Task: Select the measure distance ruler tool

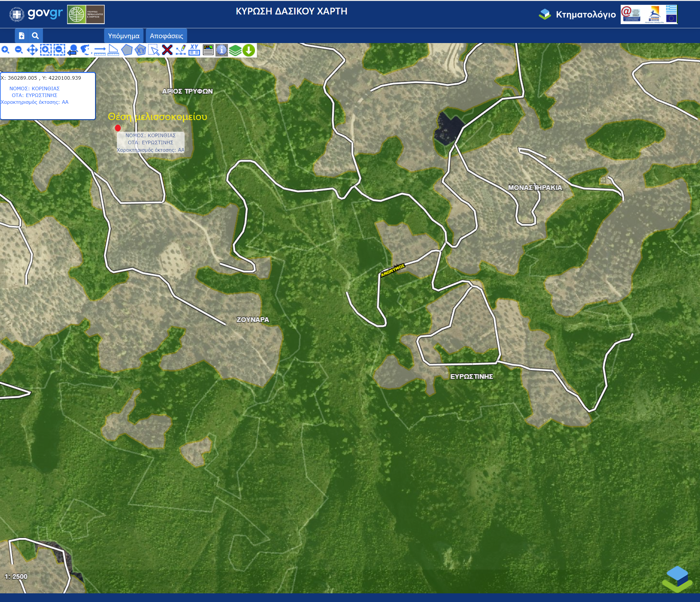Action: (100, 50)
